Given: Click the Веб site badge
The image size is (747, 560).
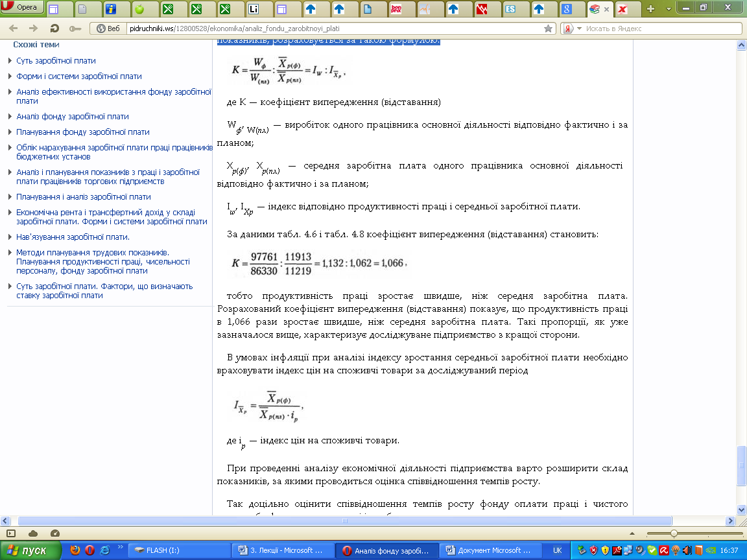Looking at the screenshot, I should pos(108,29).
